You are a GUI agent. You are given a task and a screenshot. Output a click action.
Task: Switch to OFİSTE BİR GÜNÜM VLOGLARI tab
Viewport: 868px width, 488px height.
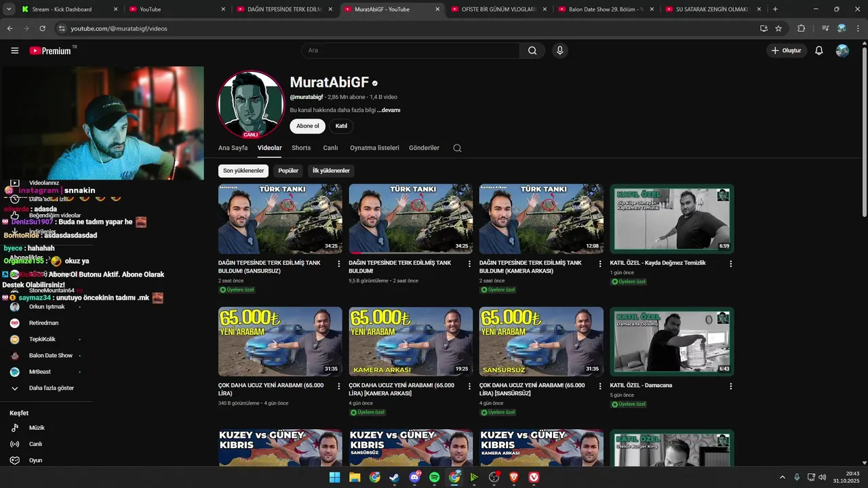[498, 9]
